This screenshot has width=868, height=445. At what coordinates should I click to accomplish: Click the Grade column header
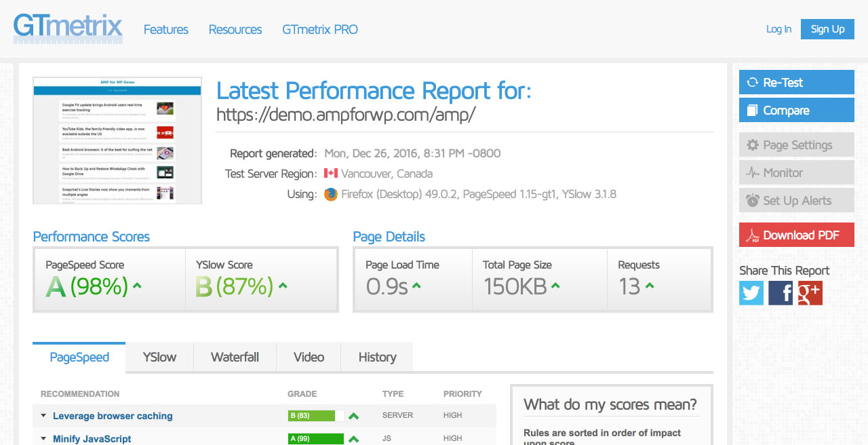[x=302, y=394]
